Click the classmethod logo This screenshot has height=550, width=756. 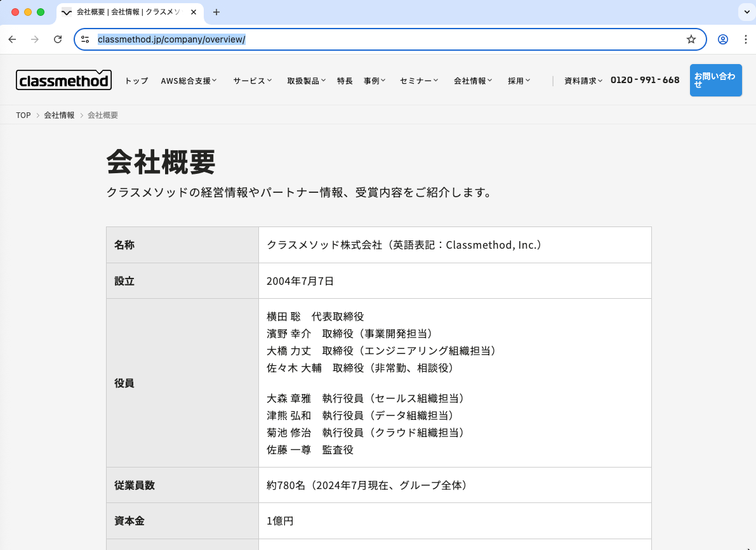click(x=63, y=80)
